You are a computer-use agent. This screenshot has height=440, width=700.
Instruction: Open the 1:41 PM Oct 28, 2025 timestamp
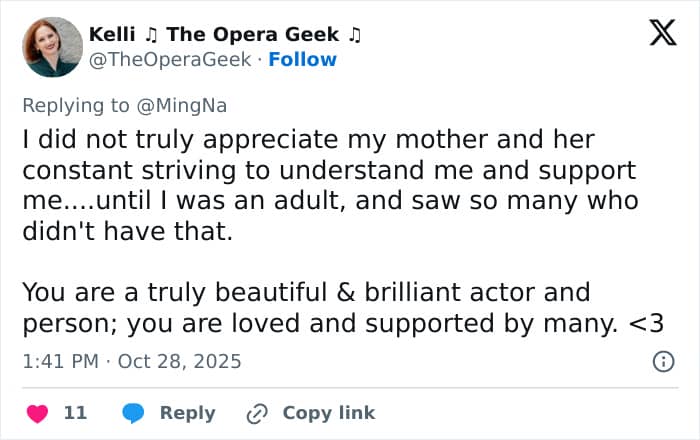131,361
